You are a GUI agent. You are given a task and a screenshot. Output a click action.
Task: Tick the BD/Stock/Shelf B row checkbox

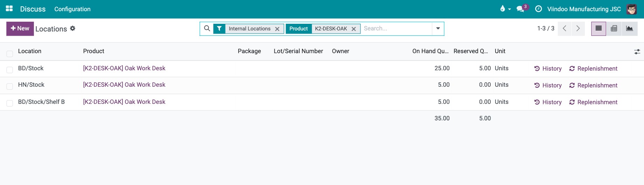click(x=10, y=103)
